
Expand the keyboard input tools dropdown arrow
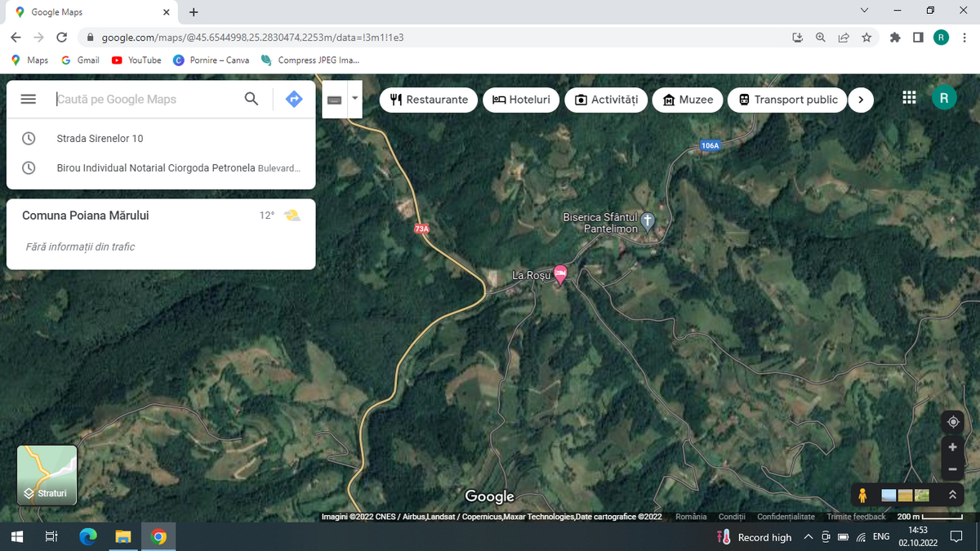(354, 99)
